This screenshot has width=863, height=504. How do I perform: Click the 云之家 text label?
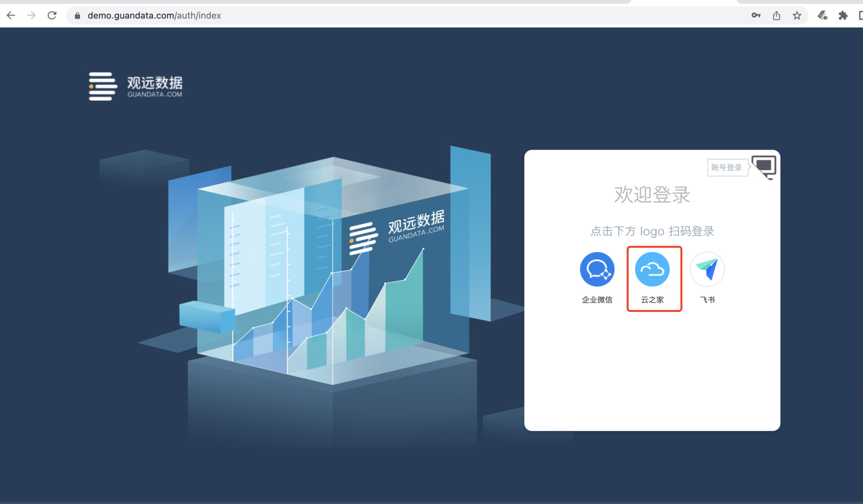coord(652,300)
